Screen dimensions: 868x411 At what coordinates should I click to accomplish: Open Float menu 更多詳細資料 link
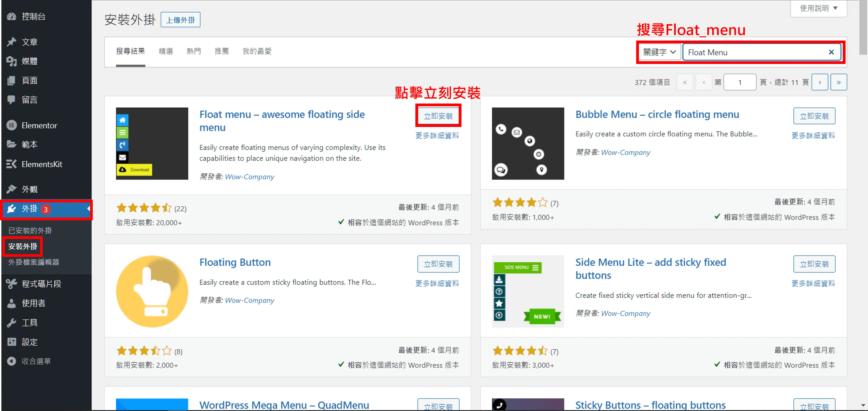pos(437,135)
